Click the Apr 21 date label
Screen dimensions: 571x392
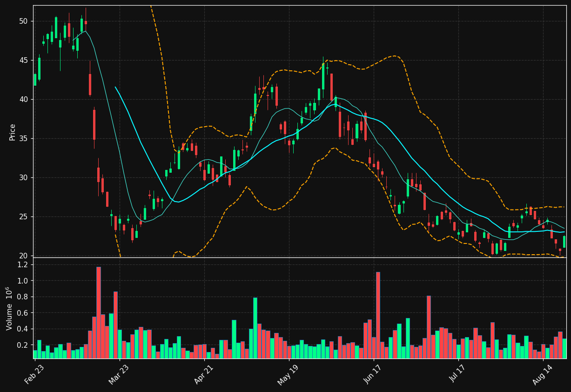tap(205, 375)
